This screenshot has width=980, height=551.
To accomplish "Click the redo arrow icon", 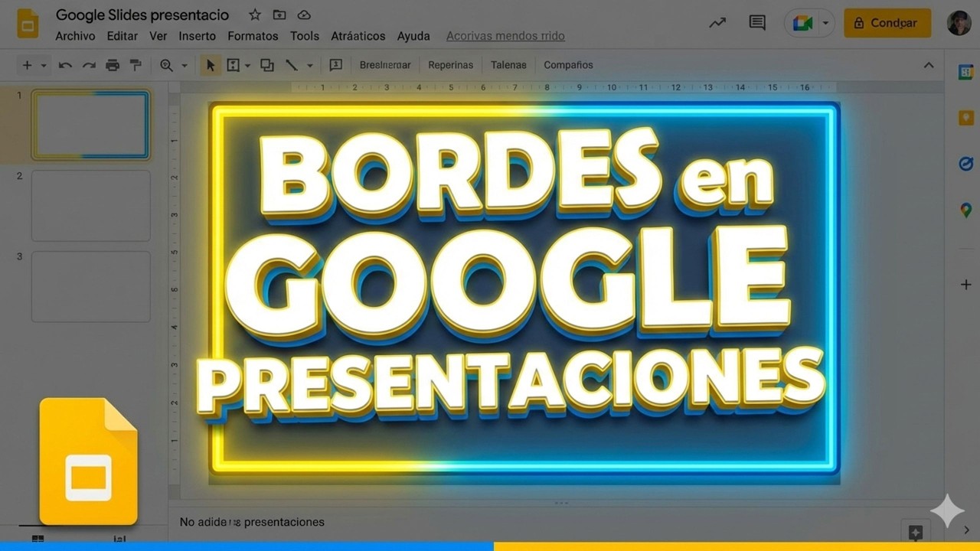I will 89,65.
